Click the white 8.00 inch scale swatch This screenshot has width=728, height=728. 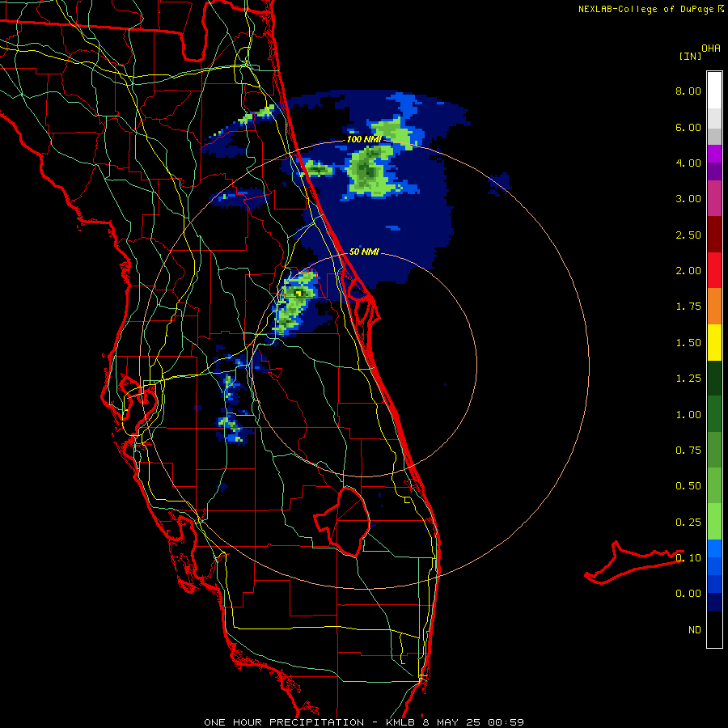(714, 91)
